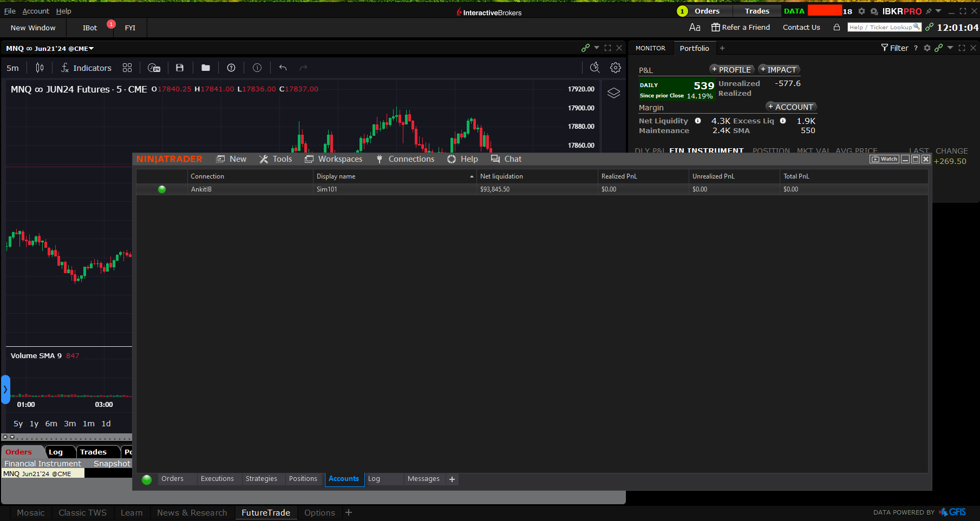Select the 6m chart range
This screenshot has width=980, height=521.
click(51, 424)
